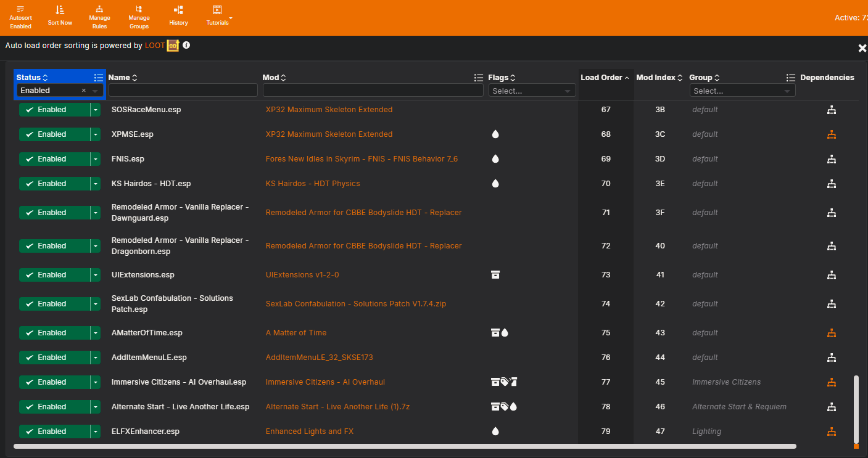Image resolution: width=868 pixels, height=458 pixels.
Task: Open the KS Hairdos - HDT Physics mod link
Action: tap(313, 184)
